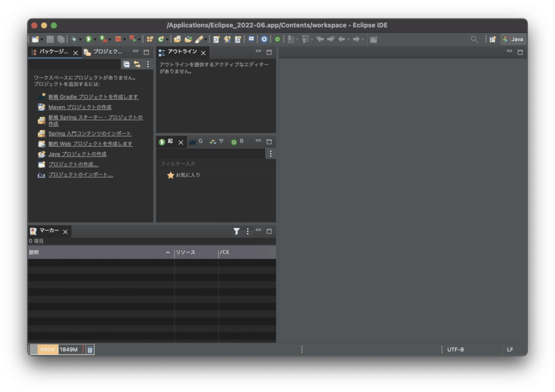Click the garbage collector trash icon in status bar

pos(89,349)
